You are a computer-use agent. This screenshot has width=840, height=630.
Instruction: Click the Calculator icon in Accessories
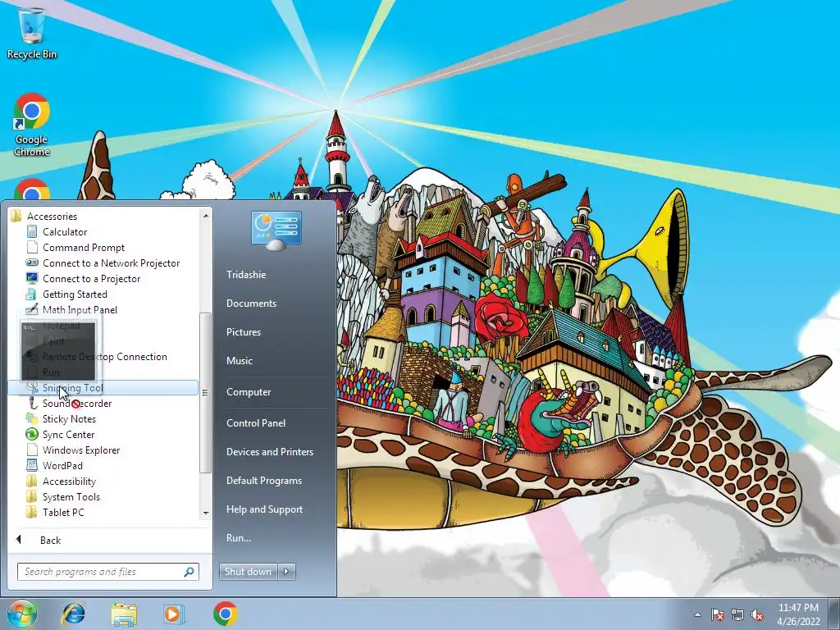(x=32, y=231)
